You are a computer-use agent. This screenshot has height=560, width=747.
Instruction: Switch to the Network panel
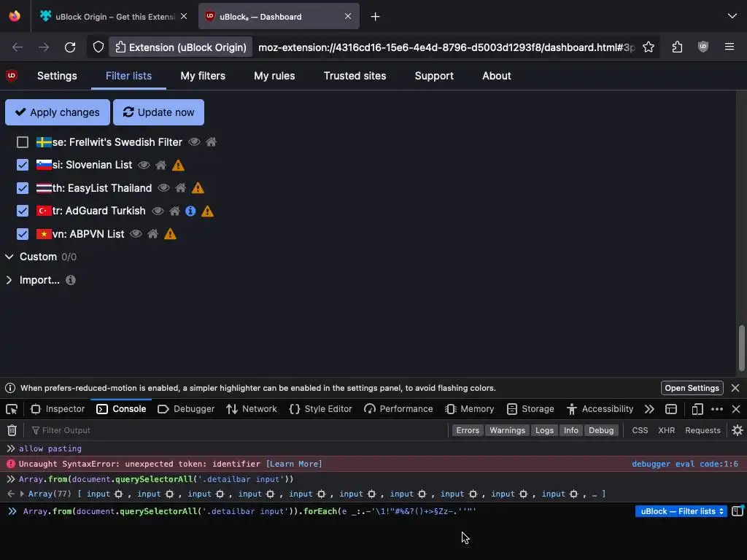coord(252,409)
